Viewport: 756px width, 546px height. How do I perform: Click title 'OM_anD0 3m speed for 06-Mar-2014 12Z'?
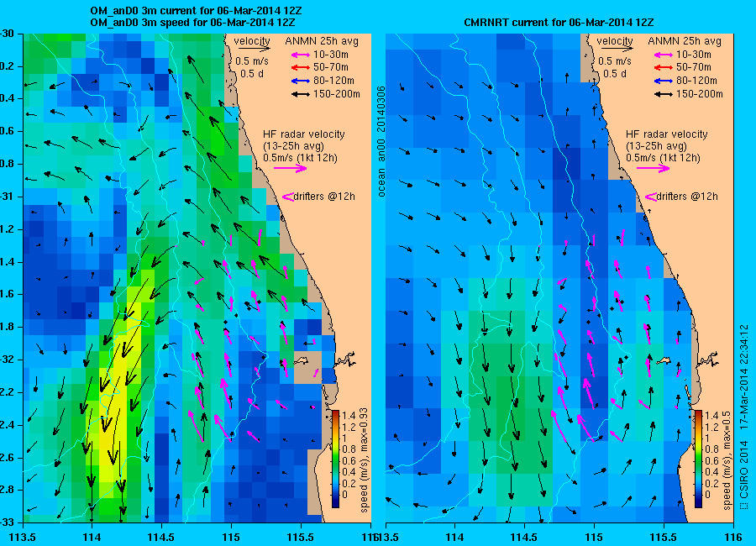point(193,23)
